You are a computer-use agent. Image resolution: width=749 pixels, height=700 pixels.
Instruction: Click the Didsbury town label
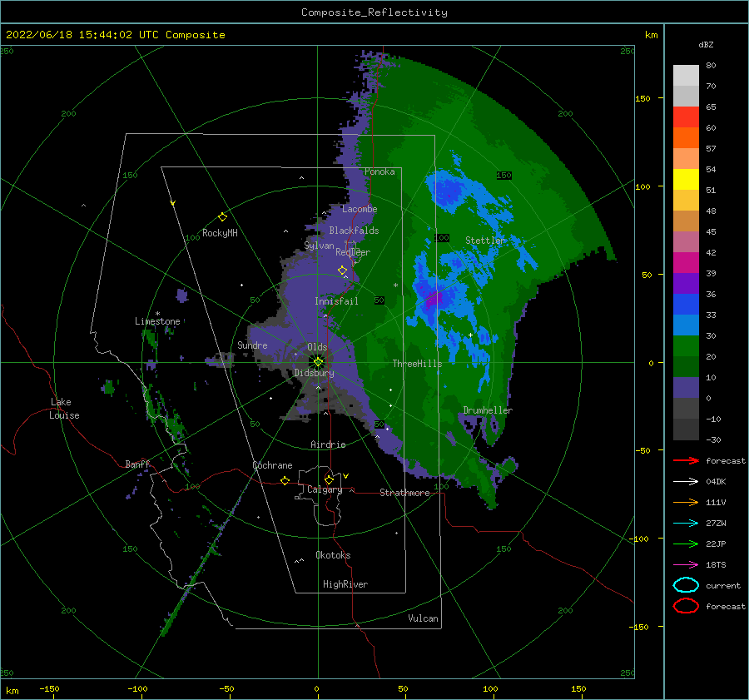pyautogui.click(x=315, y=373)
